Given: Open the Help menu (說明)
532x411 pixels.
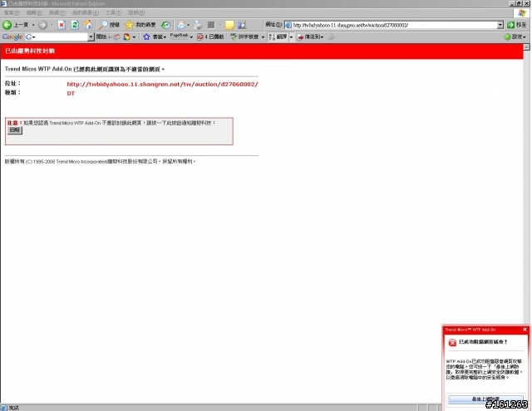Looking at the screenshot, I should [x=136, y=13].
